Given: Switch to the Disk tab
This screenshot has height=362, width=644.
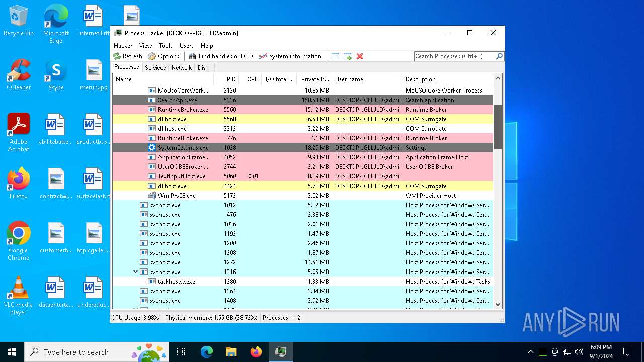Looking at the screenshot, I should click(x=203, y=68).
